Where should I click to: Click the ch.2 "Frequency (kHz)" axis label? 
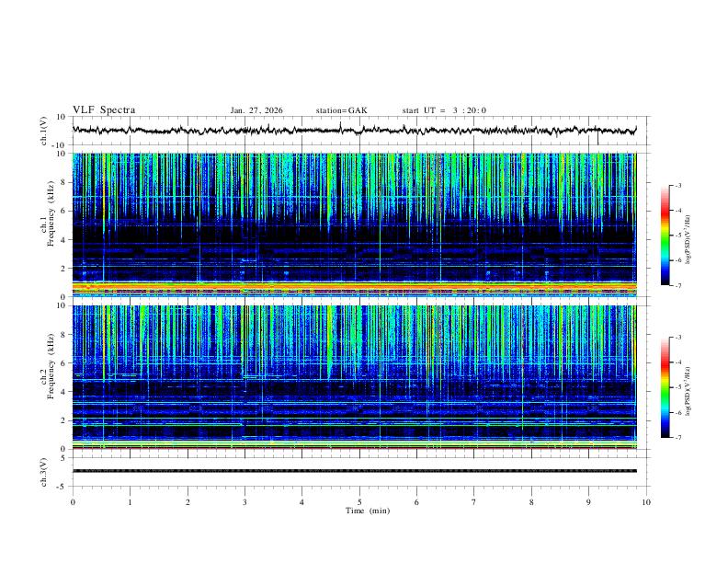pos(51,366)
